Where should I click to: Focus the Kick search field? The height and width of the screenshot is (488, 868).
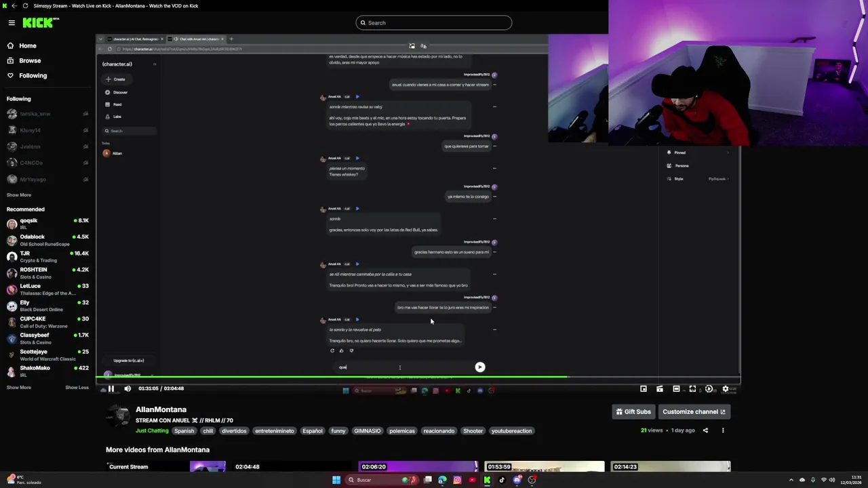434,23
